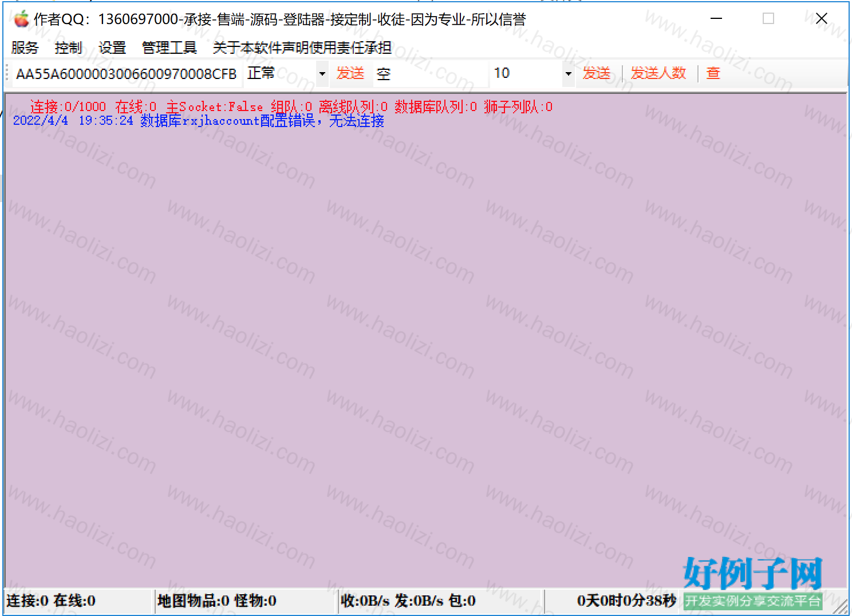Click the 查 button

click(x=713, y=73)
